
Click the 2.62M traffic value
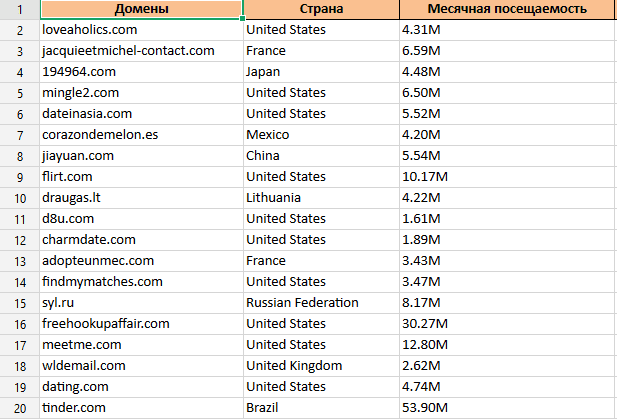point(507,365)
